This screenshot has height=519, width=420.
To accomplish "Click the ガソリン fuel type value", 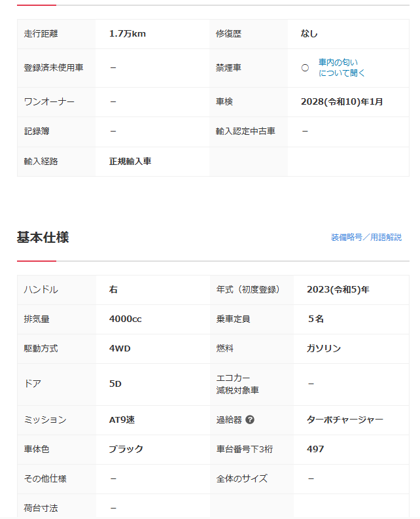I will (323, 349).
